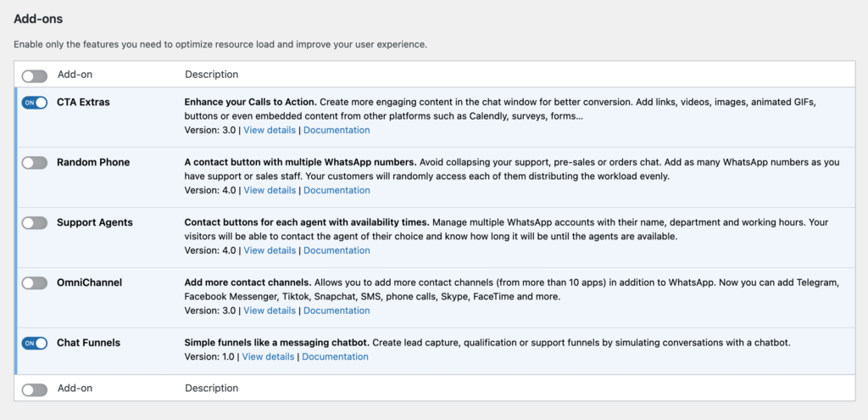Open OmniChannel Documentation link
Image resolution: width=868 pixels, height=420 pixels.
(337, 311)
